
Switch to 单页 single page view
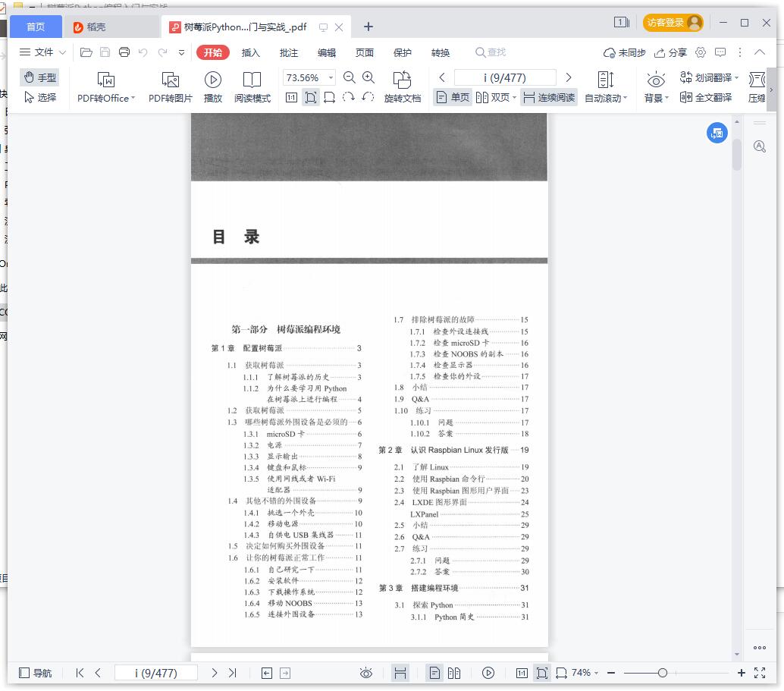(x=453, y=97)
